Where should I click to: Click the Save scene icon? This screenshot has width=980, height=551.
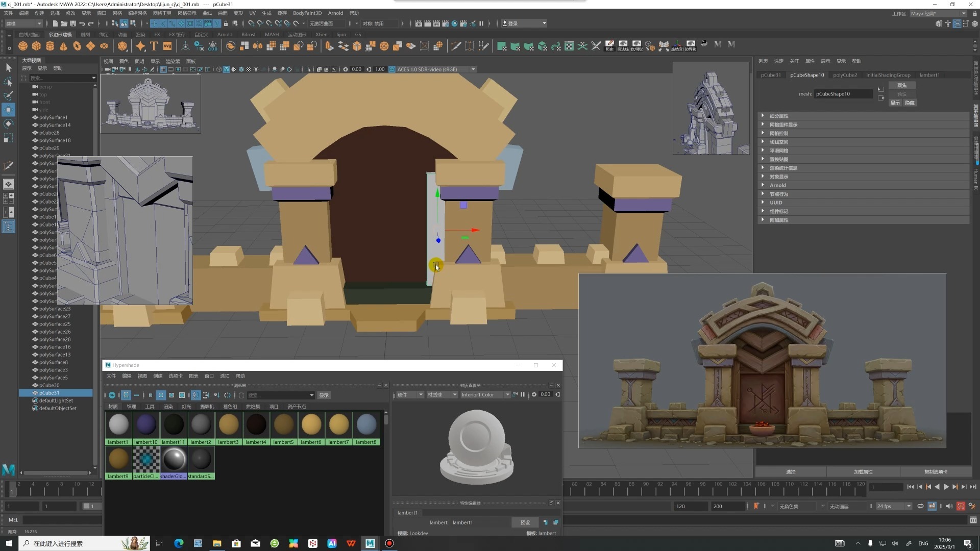[73, 23]
